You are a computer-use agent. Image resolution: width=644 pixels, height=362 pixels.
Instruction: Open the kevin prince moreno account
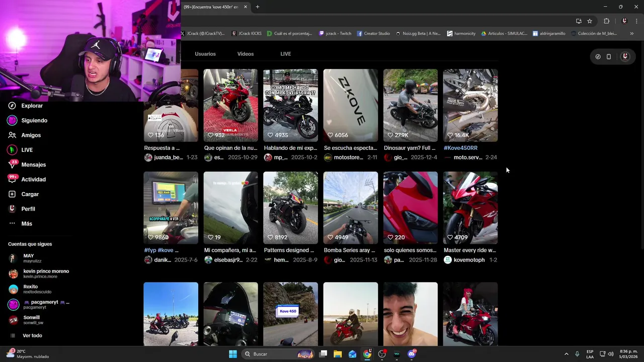(x=39, y=274)
